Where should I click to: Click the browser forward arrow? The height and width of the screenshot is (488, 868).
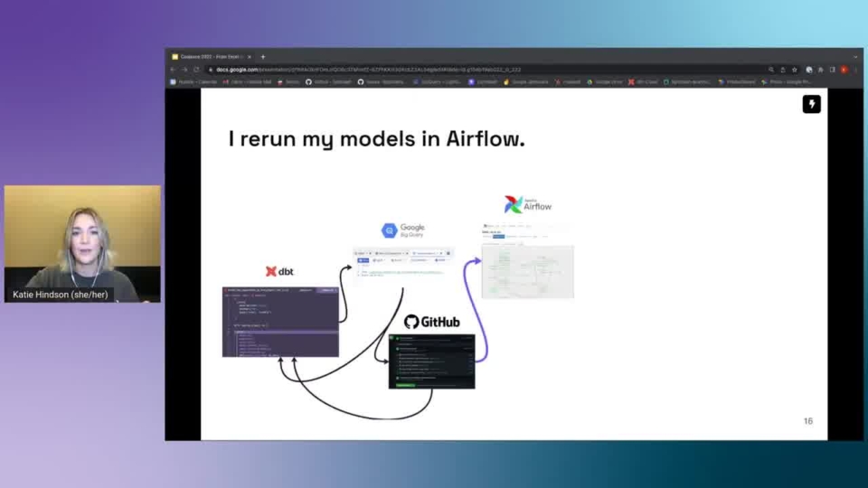click(184, 70)
